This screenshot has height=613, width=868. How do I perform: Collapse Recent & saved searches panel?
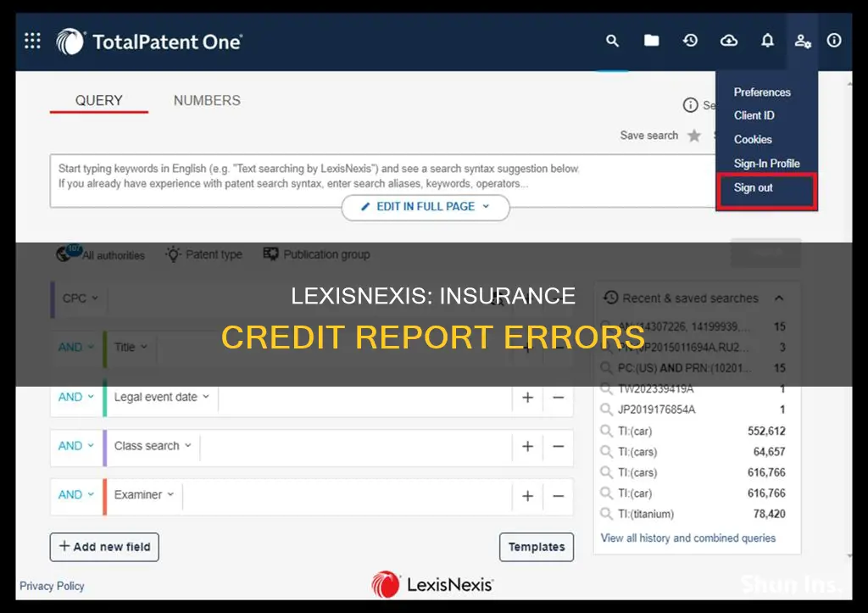(x=779, y=298)
